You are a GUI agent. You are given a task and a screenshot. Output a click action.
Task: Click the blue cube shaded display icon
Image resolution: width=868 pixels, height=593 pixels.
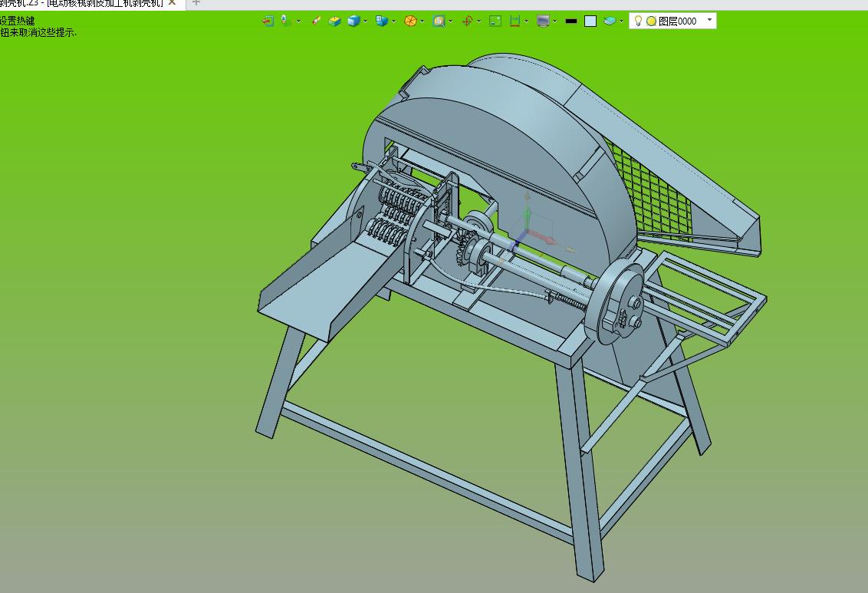tap(353, 21)
